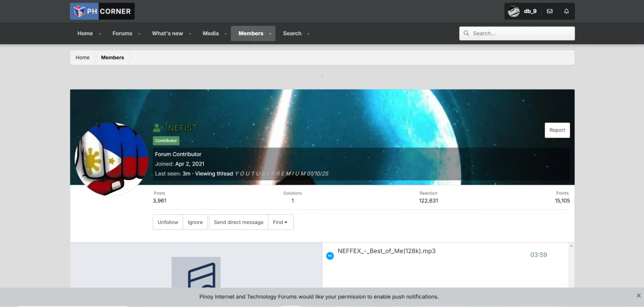
Task: Click the 1NEFIST username heading
Action: (181, 128)
